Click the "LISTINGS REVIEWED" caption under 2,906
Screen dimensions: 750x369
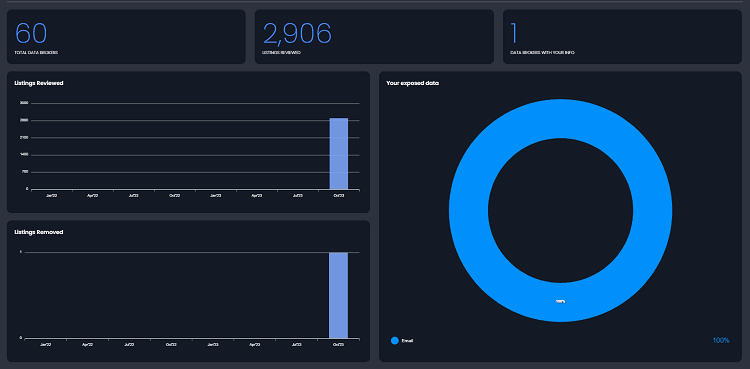click(x=282, y=53)
